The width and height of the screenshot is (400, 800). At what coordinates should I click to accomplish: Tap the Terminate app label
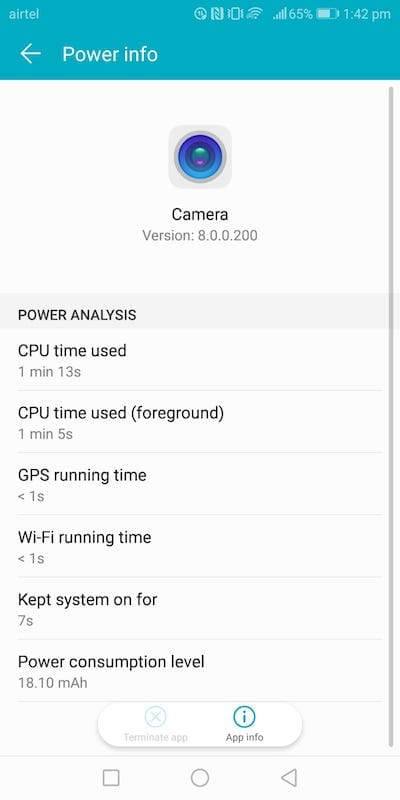pos(156,738)
